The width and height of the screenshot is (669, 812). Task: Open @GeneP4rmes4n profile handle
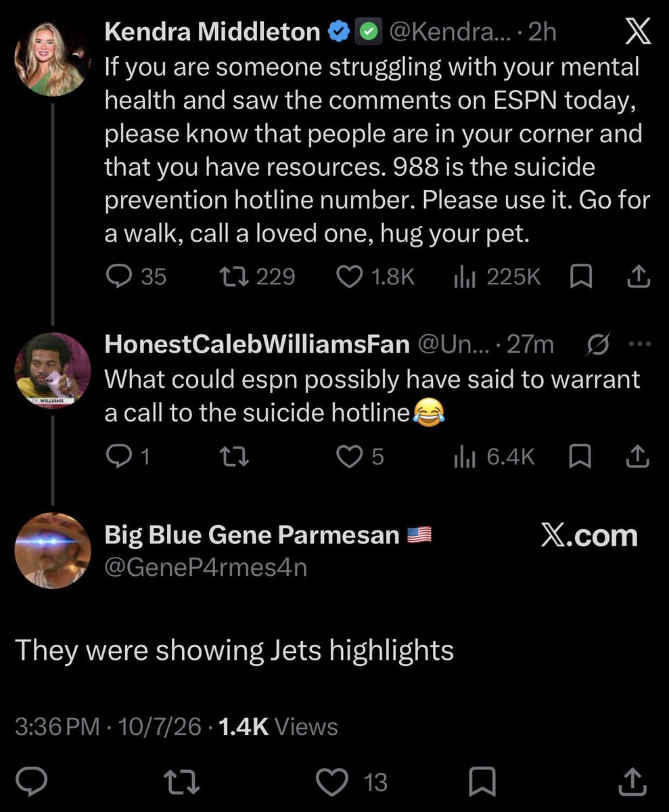pos(206,566)
